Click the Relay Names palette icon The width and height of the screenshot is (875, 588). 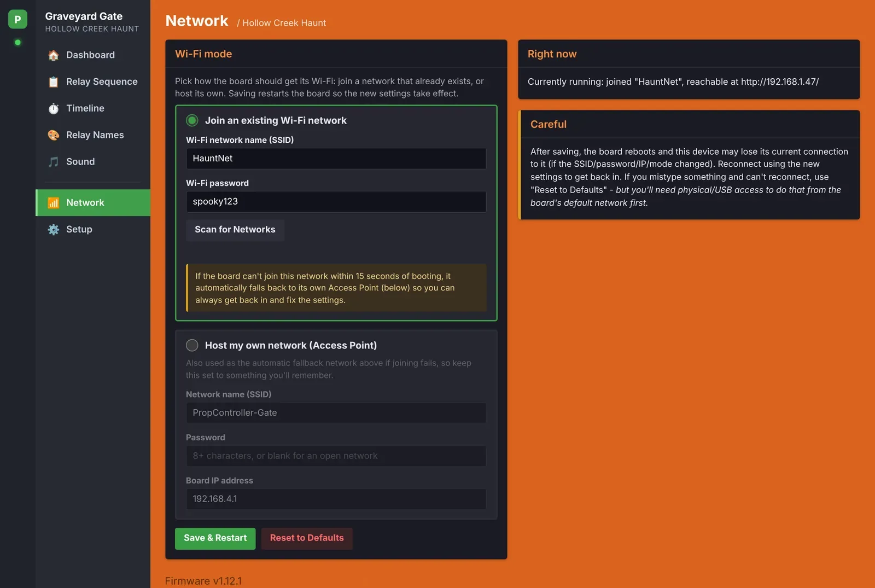click(x=53, y=135)
